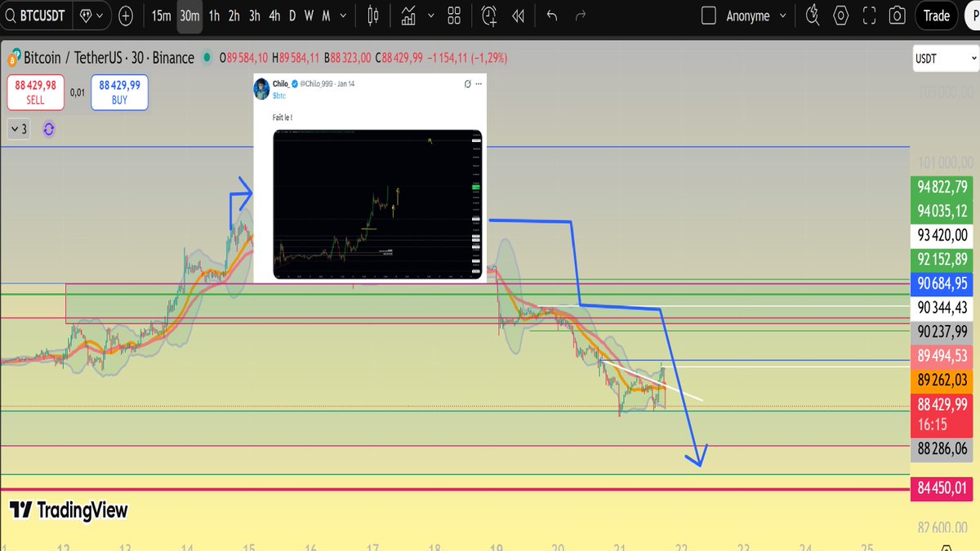The image size is (980, 551).
Task: Click the 0,01 spread value
Action: [78, 92]
